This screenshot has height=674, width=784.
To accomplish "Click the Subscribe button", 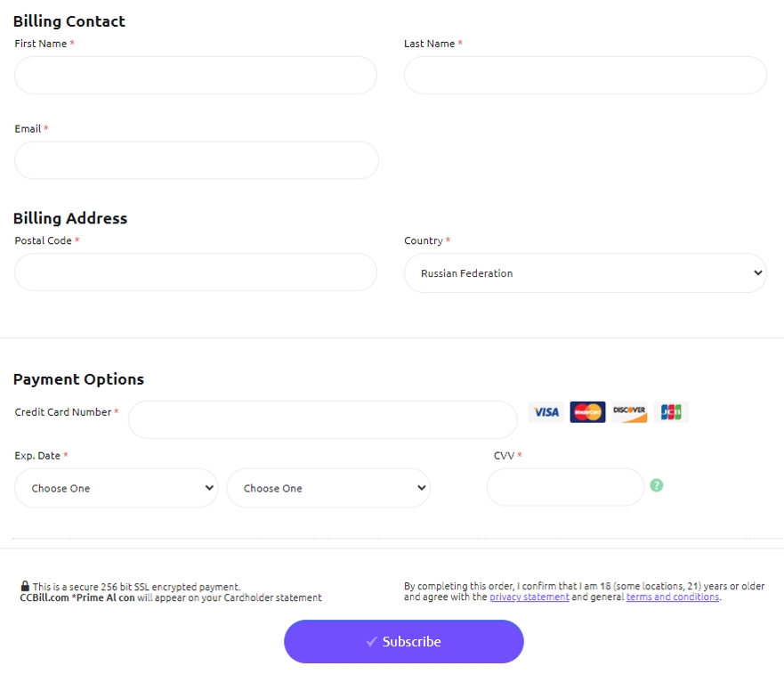I will click(404, 641).
